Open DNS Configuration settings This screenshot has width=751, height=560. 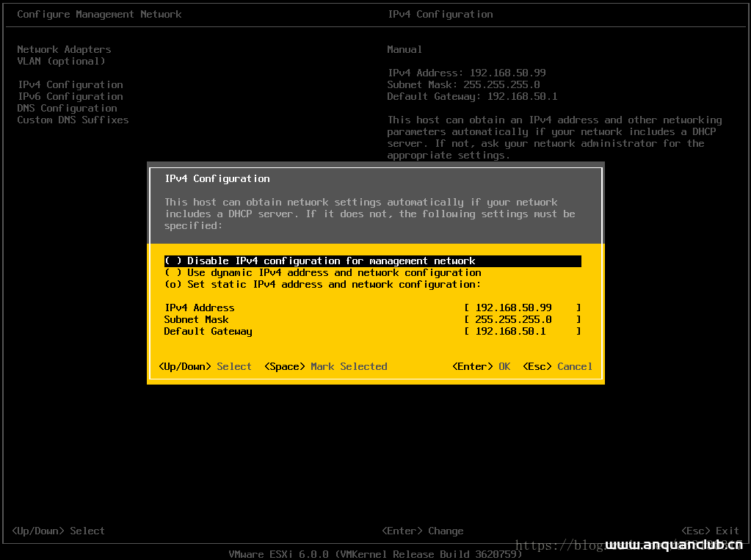(66, 108)
